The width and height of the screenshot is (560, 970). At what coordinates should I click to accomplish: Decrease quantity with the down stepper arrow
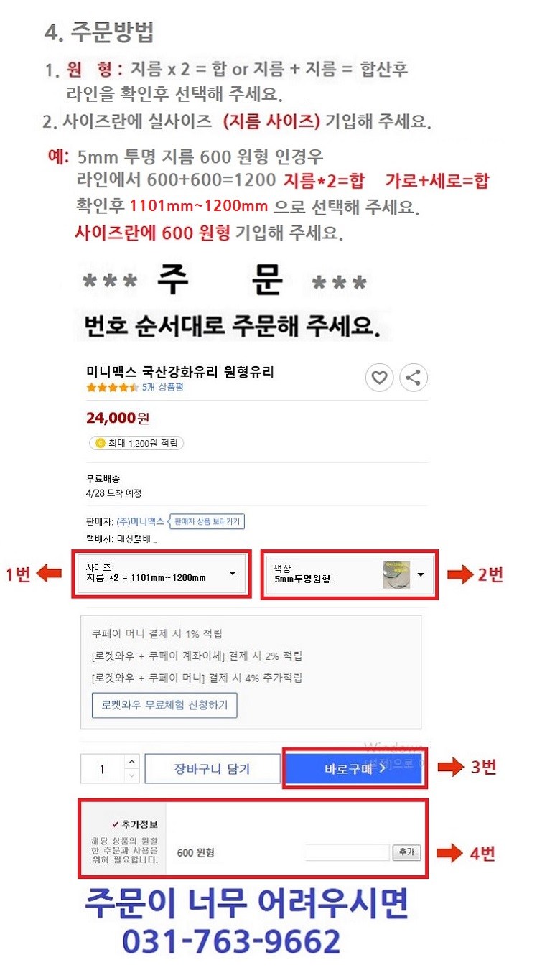131,775
